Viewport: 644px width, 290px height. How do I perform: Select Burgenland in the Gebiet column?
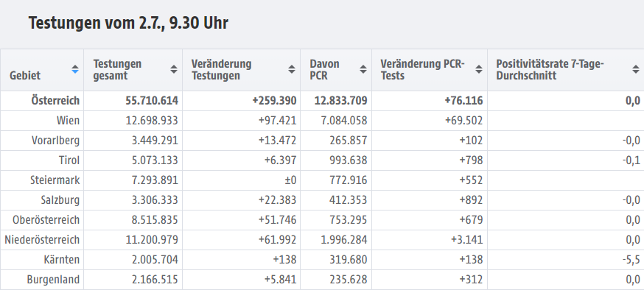[x=53, y=280]
